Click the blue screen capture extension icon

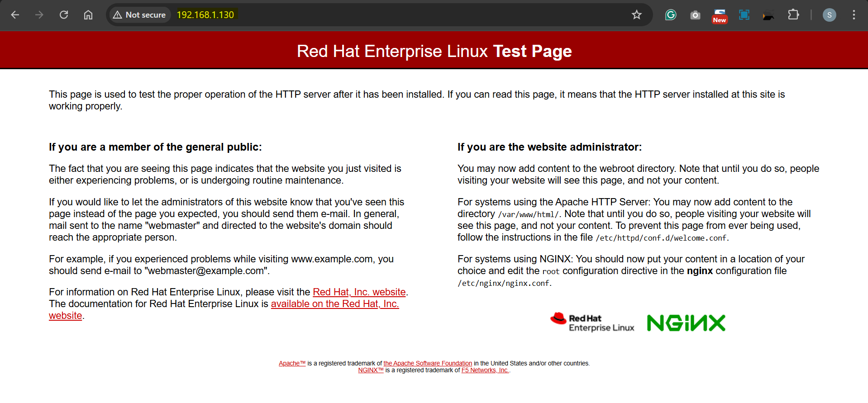point(744,15)
